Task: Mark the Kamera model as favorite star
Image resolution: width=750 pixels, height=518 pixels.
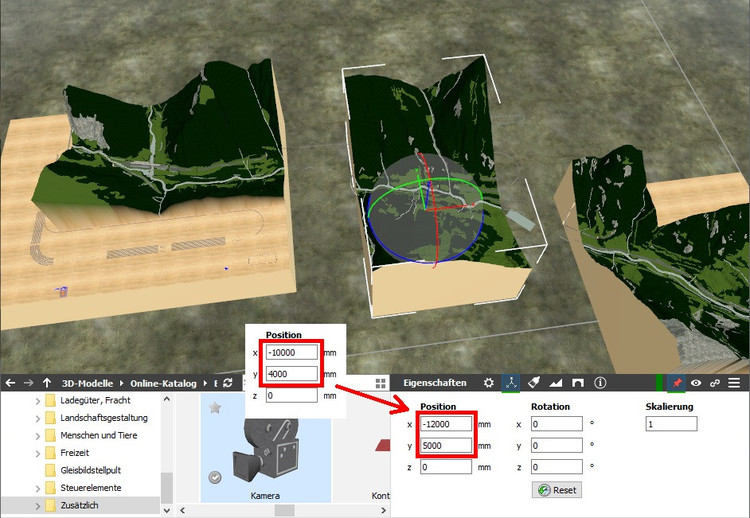Action: click(215, 408)
